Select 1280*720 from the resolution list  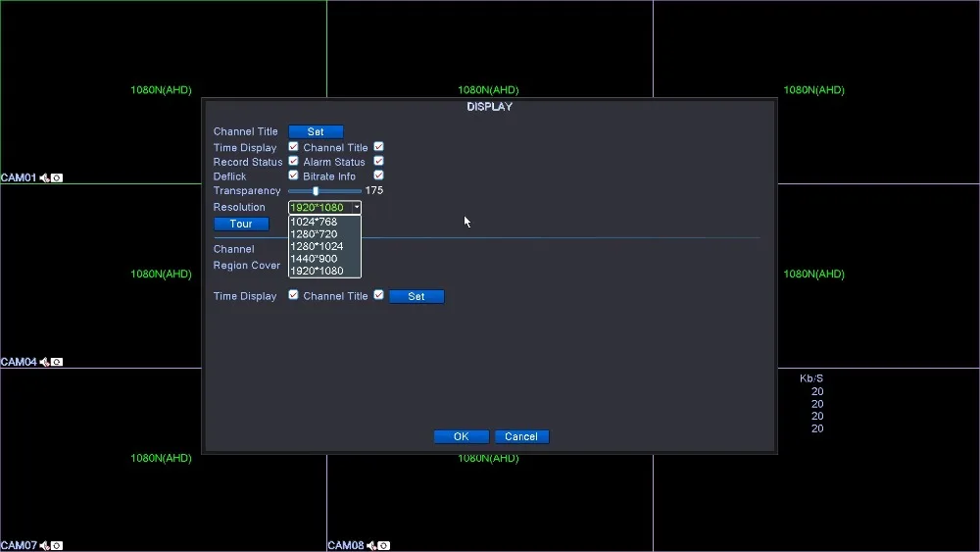(x=324, y=233)
